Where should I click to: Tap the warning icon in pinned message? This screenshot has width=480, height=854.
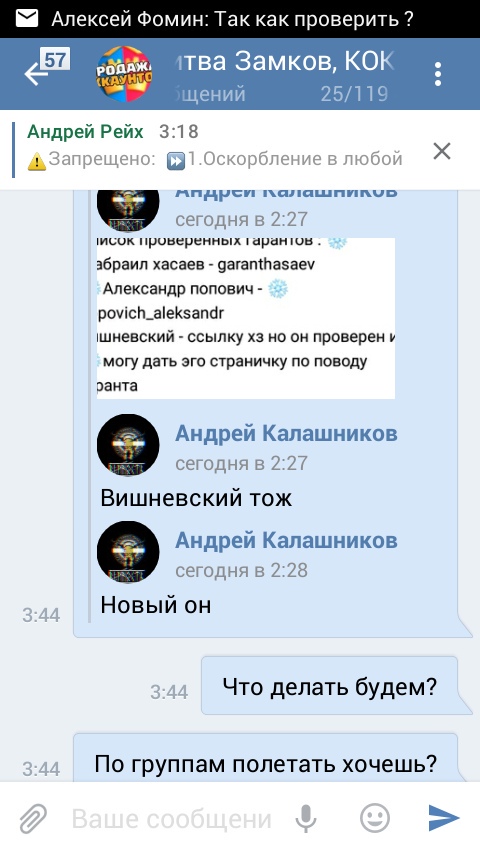coord(37,161)
